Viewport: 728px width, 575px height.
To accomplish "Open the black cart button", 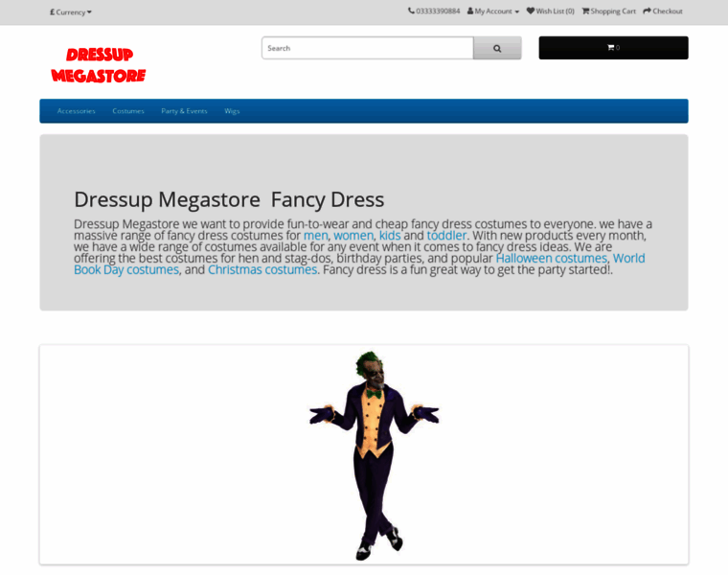I will point(613,48).
